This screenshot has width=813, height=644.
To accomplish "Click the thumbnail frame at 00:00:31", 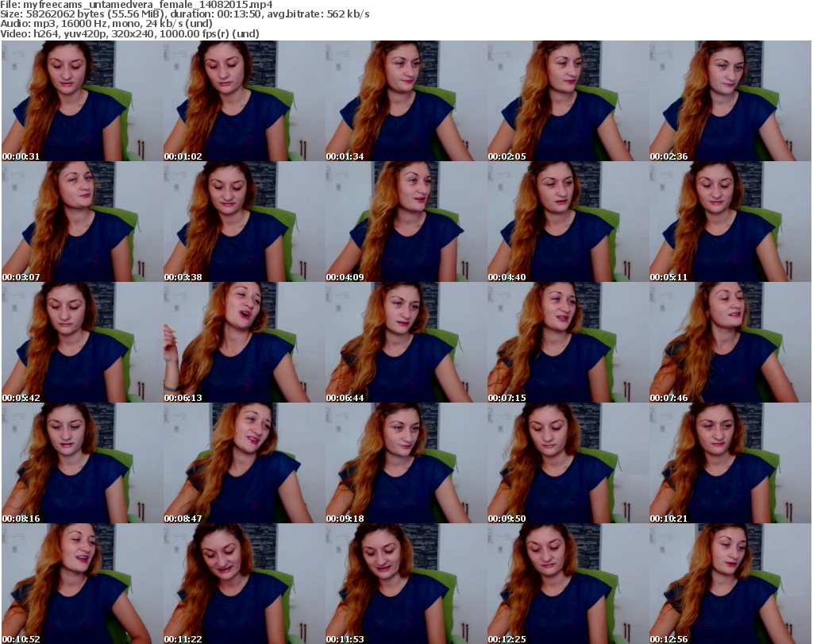I will [82, 101].
